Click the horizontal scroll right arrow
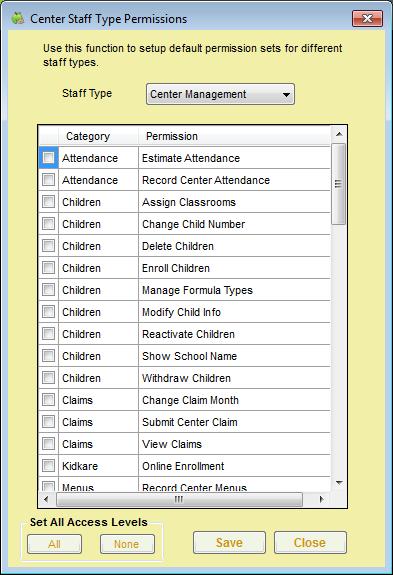The height and width of the screenshot is (575, 393). pos(322,499)
